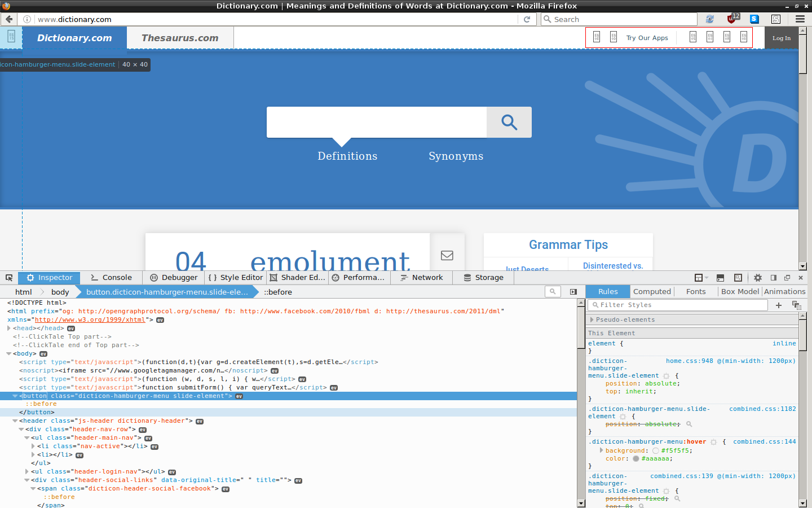Screen dimensions: 812x508
Task: Click the envelope email icon beside word of day
Action: 447,255
